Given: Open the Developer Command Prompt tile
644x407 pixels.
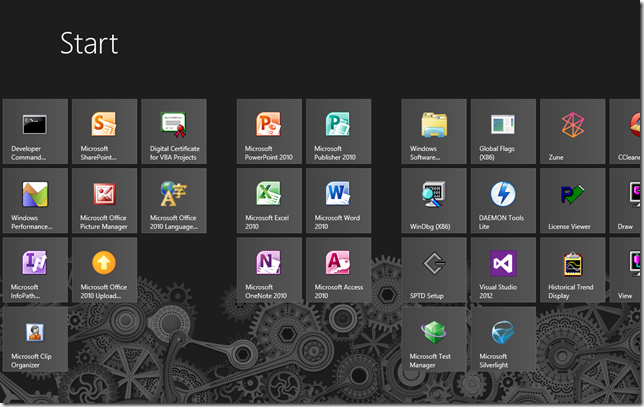Looking at the screenshot, I should pyautogui.click(x=35, y=131).
